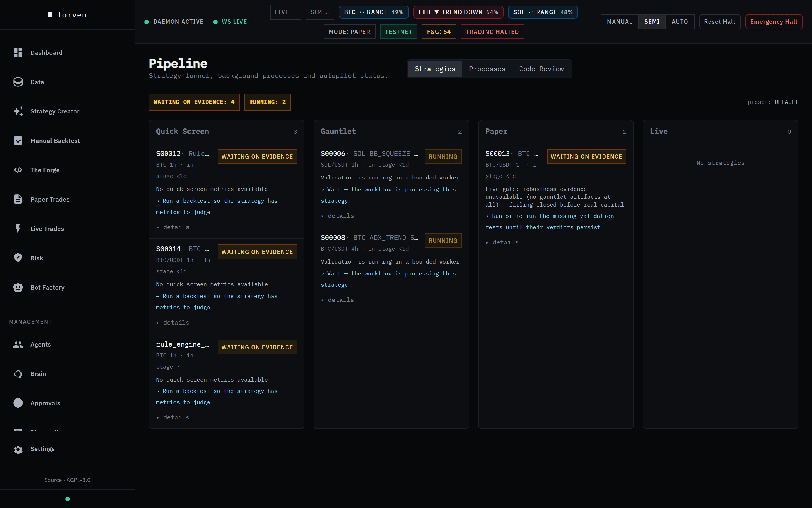Click the Quick Screen column header

(226, 131)
